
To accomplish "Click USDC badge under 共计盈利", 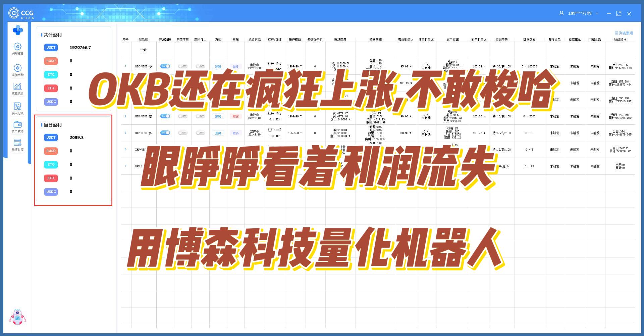I will (51, 102).
